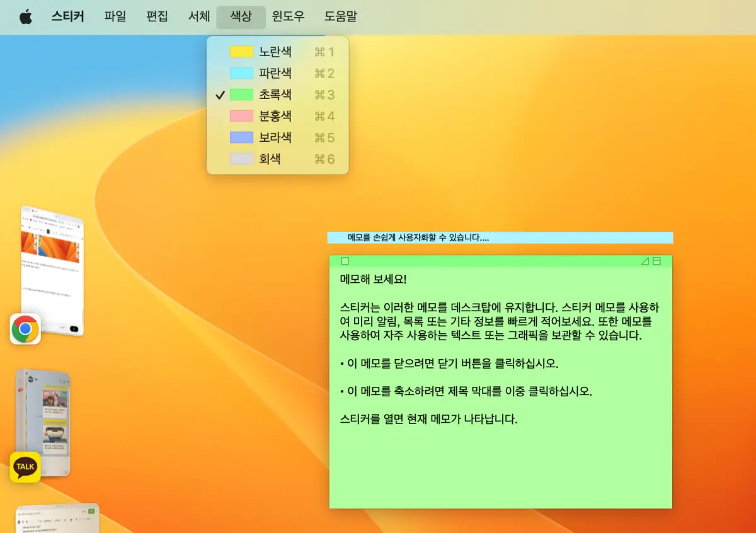Click the Apple logo in the menu bar
Screen dimensions: 756x533
click(25, 17)
